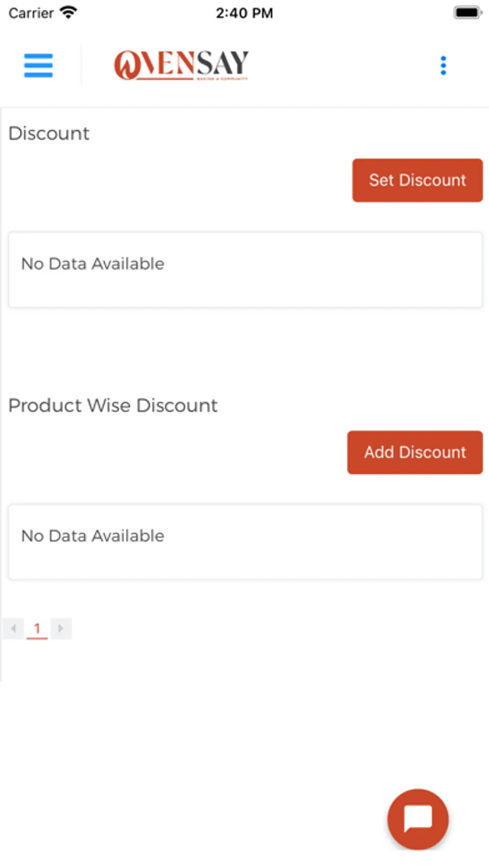Viewport: 489px width, 868px height.
Task: Go to previous page arrow
Action: pos(14,628)
